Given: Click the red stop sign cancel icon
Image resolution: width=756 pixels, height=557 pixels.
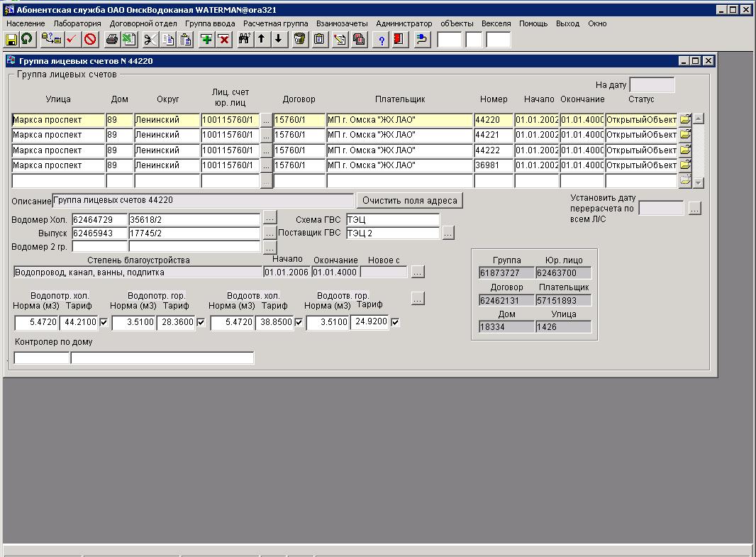Looking at the screenshot, I should 90,40.
